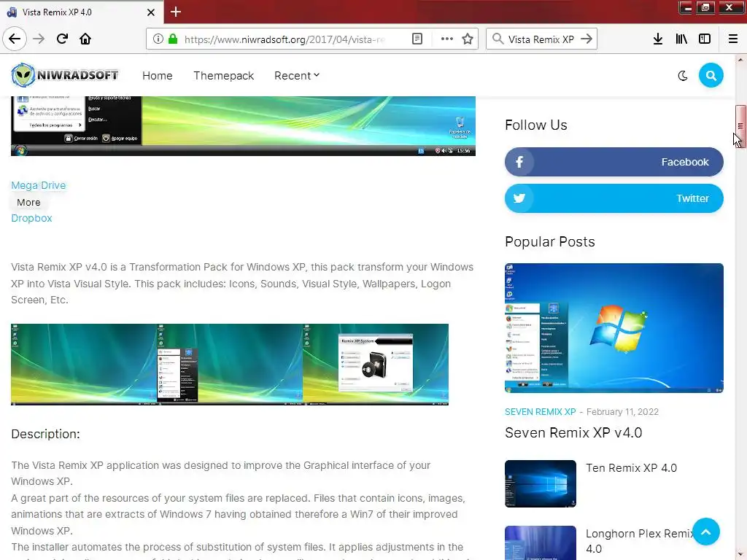Viewport: 747px width, 560px height.
Task: Open the downloads arrow icon
Action: [x=658, y=39]
